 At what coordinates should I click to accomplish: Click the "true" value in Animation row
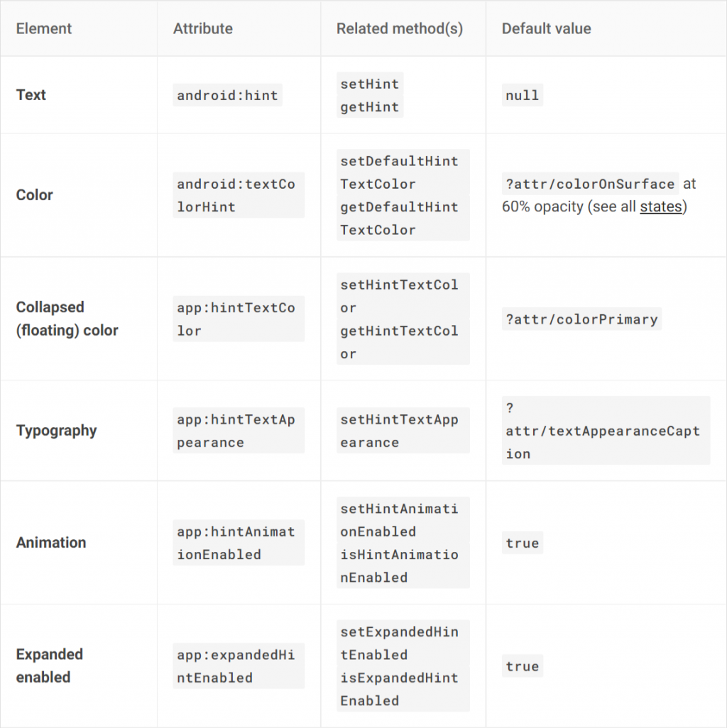(x=522, y=543)
